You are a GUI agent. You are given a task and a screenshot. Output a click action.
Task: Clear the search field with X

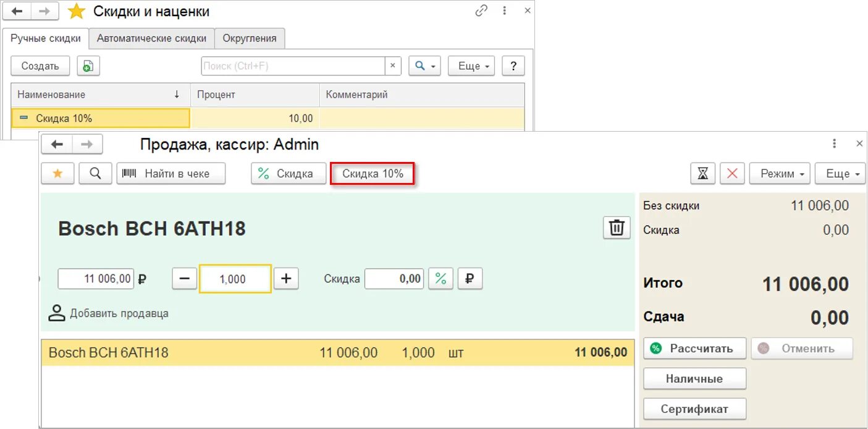[394, 66]
